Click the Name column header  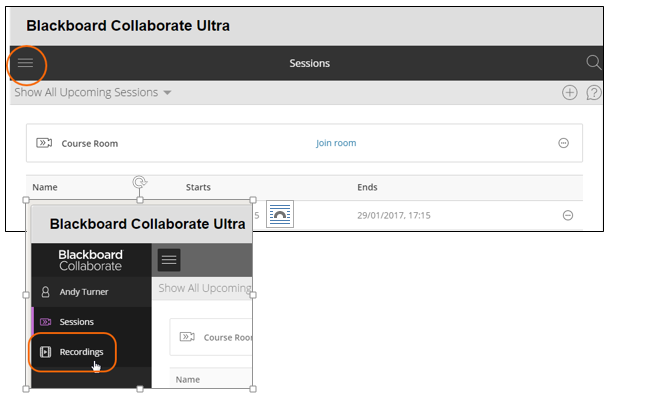45,187
